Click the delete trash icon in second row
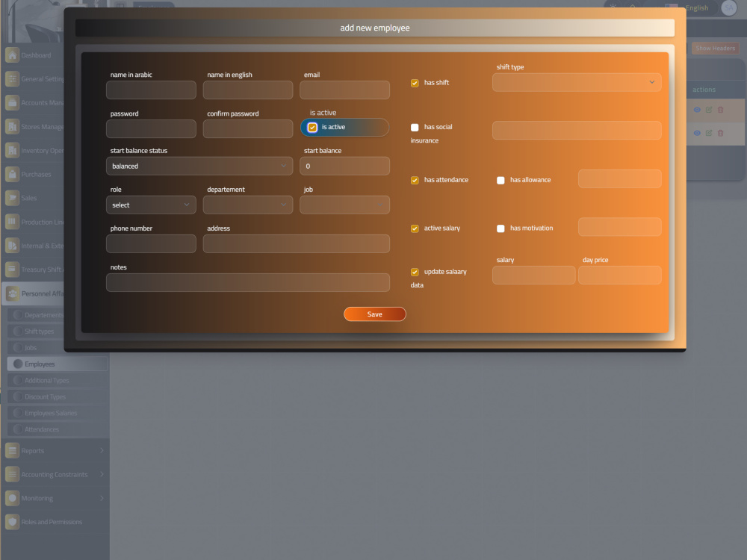 (x=720, y=134)
